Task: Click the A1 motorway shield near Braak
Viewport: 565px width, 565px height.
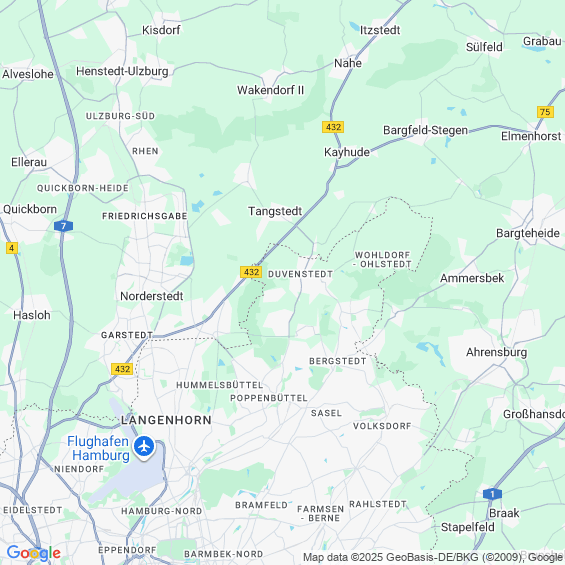Action: 492,494
